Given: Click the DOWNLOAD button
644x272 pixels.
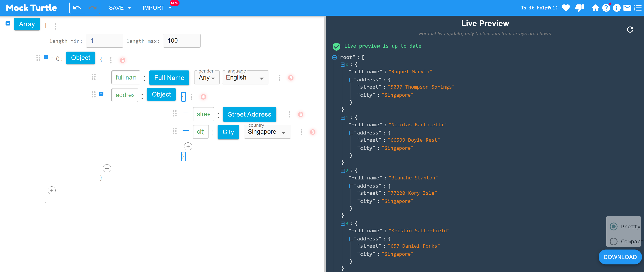Looking at the screenshot, I should click(x=620, y=257).
